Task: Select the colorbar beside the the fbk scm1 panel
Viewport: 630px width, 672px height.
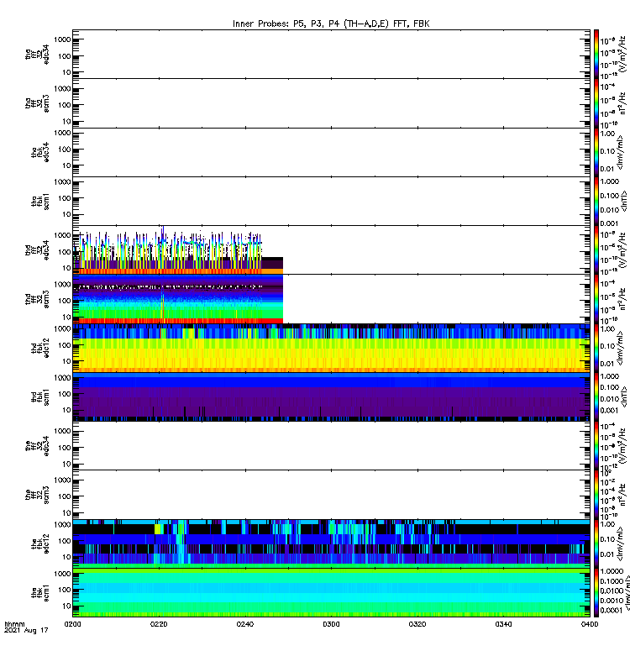Action: [x=596, y=593]
